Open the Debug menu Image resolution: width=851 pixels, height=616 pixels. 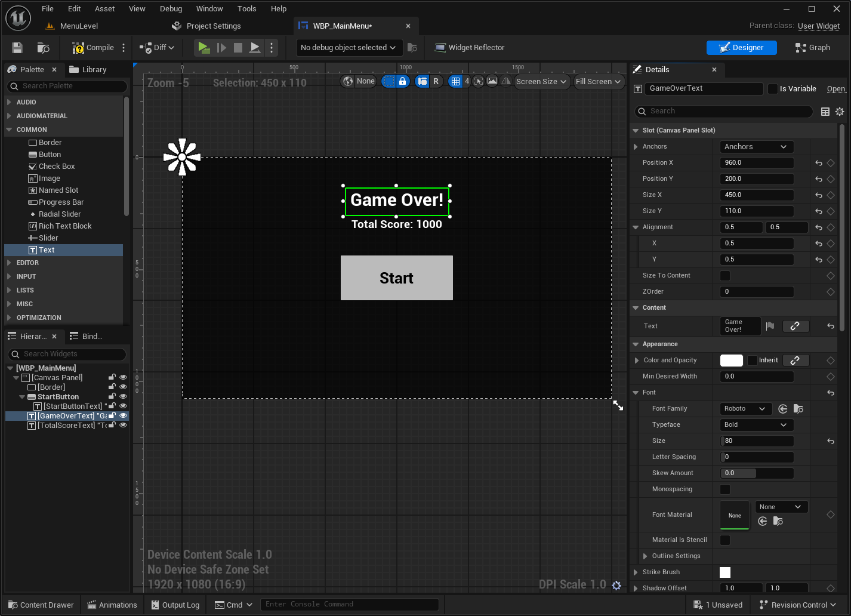coord(171,8)
